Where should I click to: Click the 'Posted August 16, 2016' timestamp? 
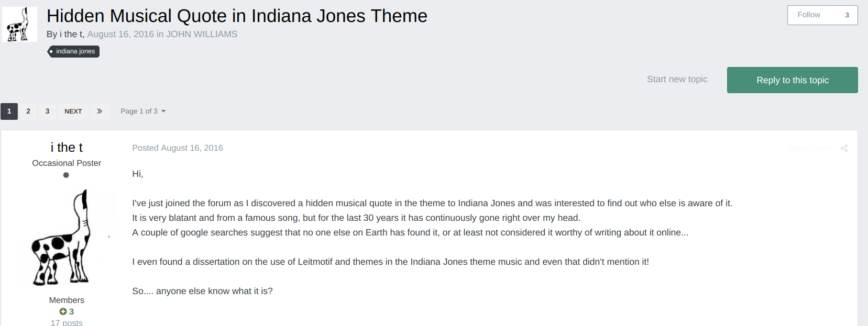click(178, 148)
